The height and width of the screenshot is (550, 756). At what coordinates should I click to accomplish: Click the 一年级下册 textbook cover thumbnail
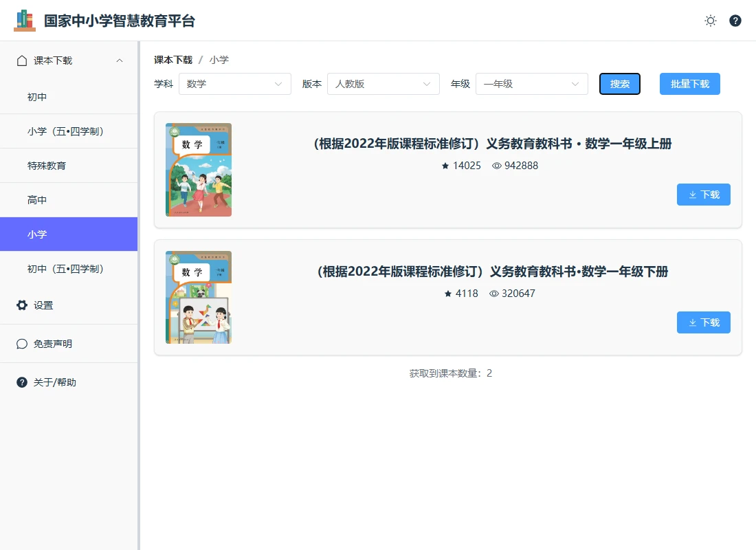pyautogui.click(x=199, y=297)
